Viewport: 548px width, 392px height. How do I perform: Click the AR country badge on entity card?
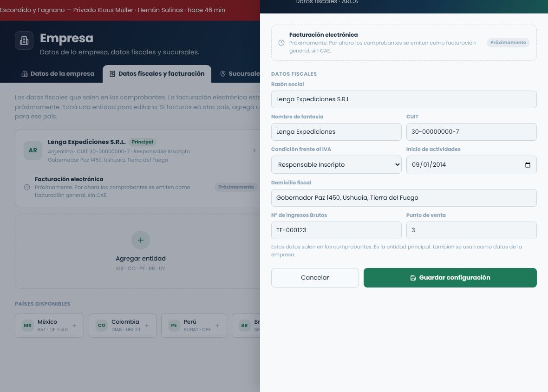tap(33, 150)
